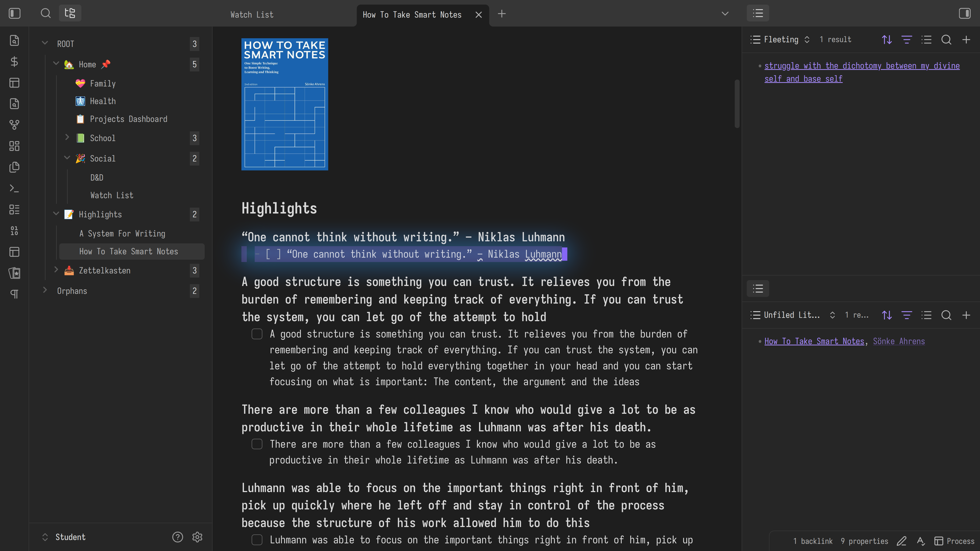
Task: Collapse the Highlights folder chevron
Action: [x=56, y=214]
